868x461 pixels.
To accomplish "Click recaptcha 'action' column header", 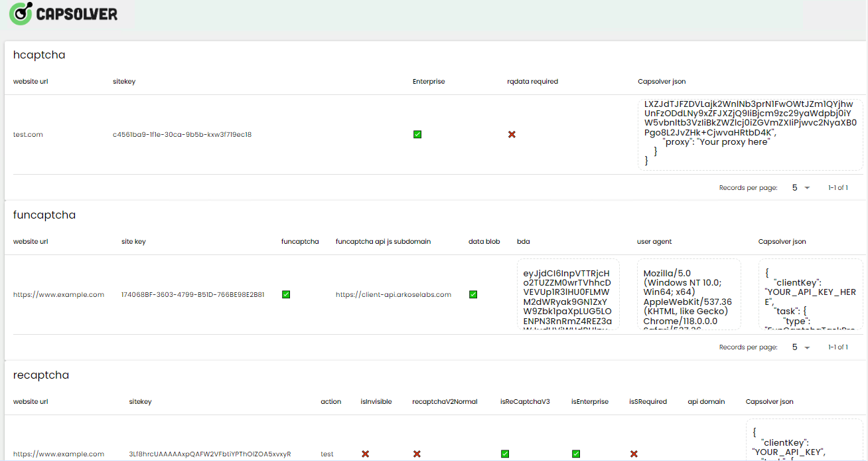I will click(331, 402).
